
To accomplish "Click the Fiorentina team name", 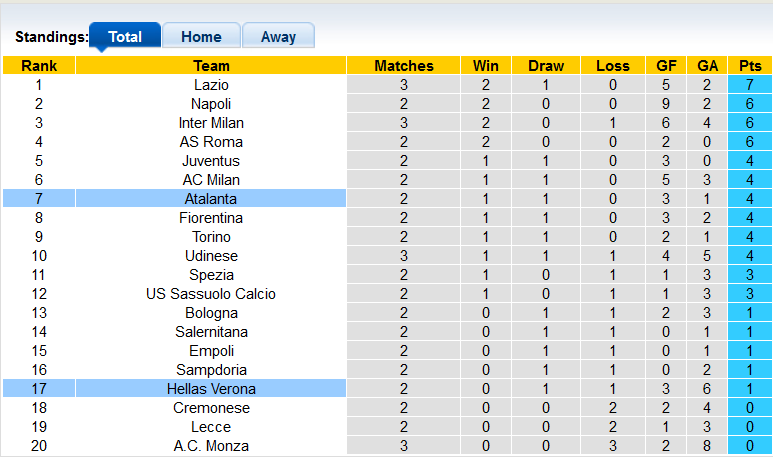I will 211,218.
